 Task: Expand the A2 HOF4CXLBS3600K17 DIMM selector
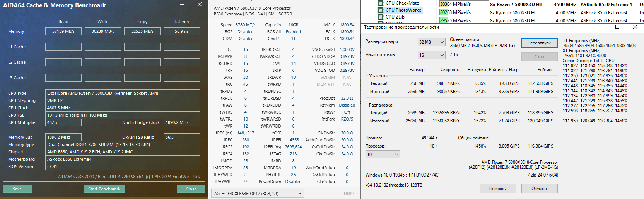pos(257,193)
